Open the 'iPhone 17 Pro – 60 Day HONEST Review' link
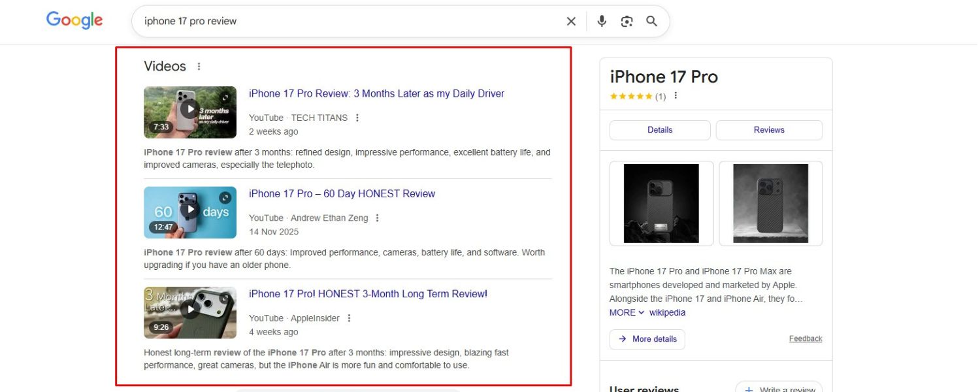 tap(342, 193)
